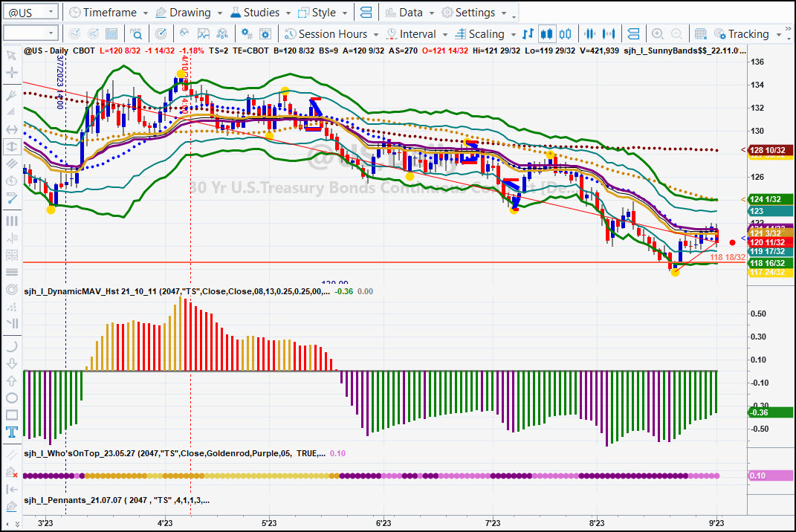
Task: Click the sjh_I_DynamicMAV_Hst study label
Action: click(177, 291)
